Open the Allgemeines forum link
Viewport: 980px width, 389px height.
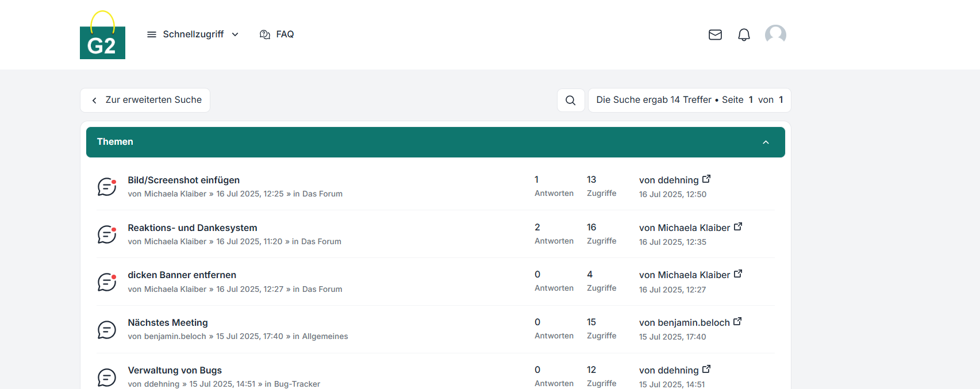pos(325,336)
